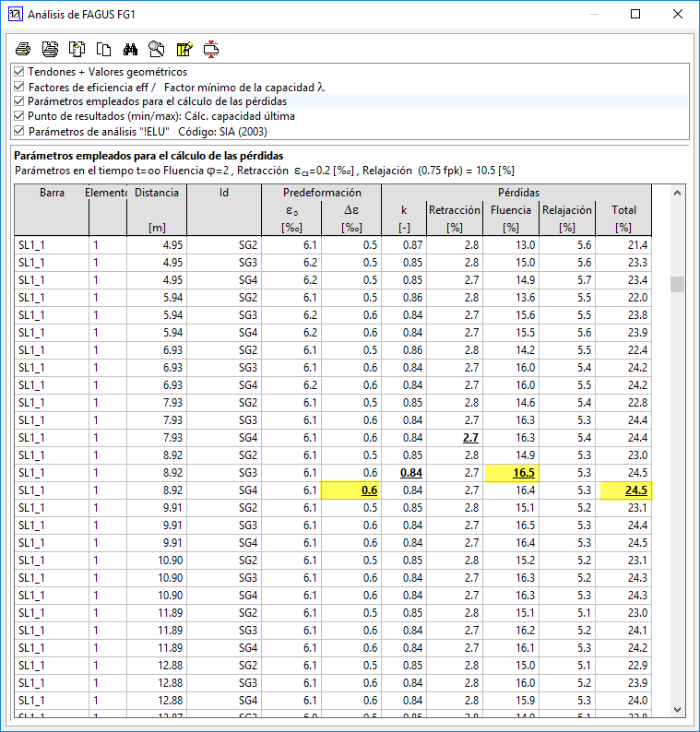The height and width of the screenshot is (732, 700).
Task: Click the duplicate pages copy icon
Action: (x=103, y=49)
